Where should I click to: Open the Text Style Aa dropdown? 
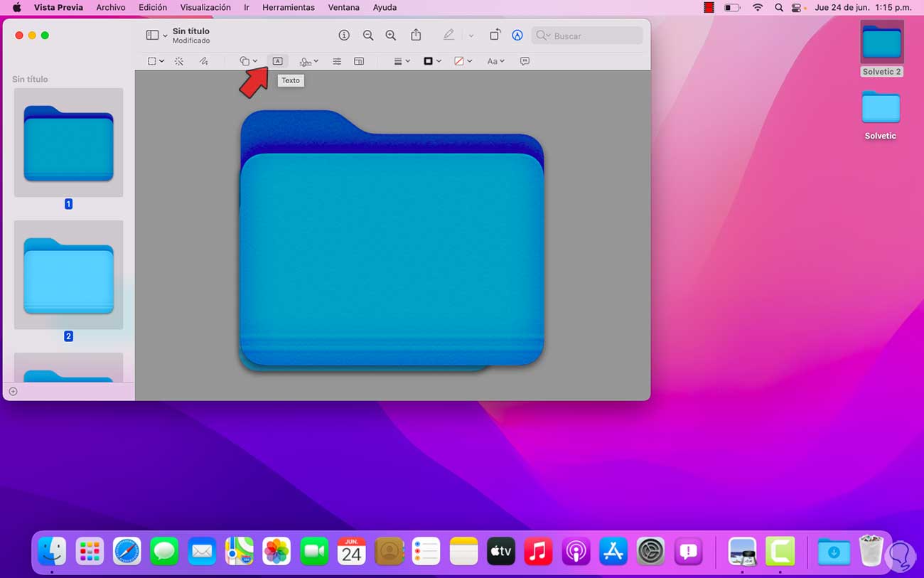[x=495, y=61]
